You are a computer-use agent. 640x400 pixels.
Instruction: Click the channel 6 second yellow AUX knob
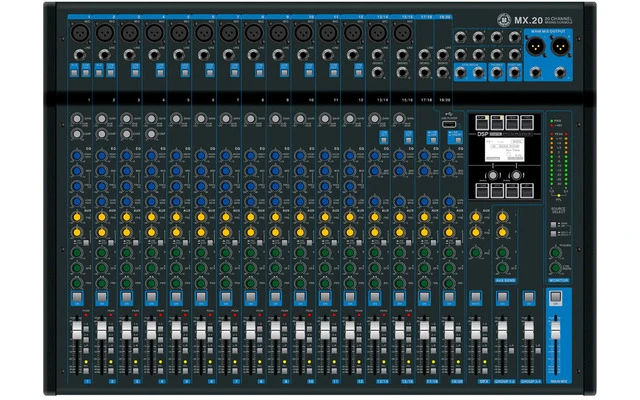click(x=201, y=232)
